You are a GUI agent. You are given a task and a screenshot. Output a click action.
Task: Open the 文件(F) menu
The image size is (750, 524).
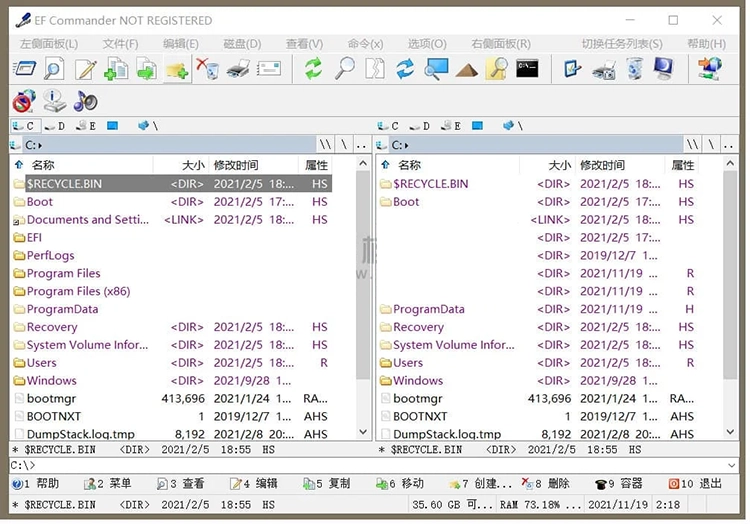coord(120,44)
